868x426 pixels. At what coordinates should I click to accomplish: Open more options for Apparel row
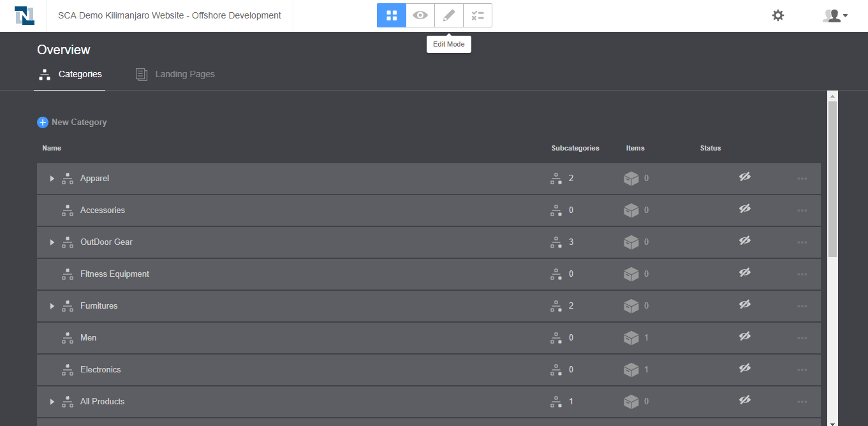(802, 179)
